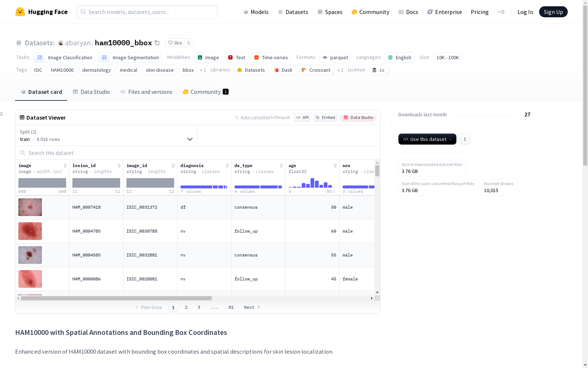This screenshot has width=588, height=368.
Task: Click the Hugging Face logo icon
Action: click(20, 12)
